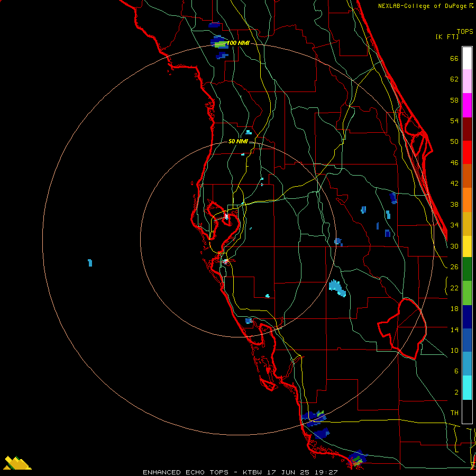Click the legend value 50

click(454, 142)
